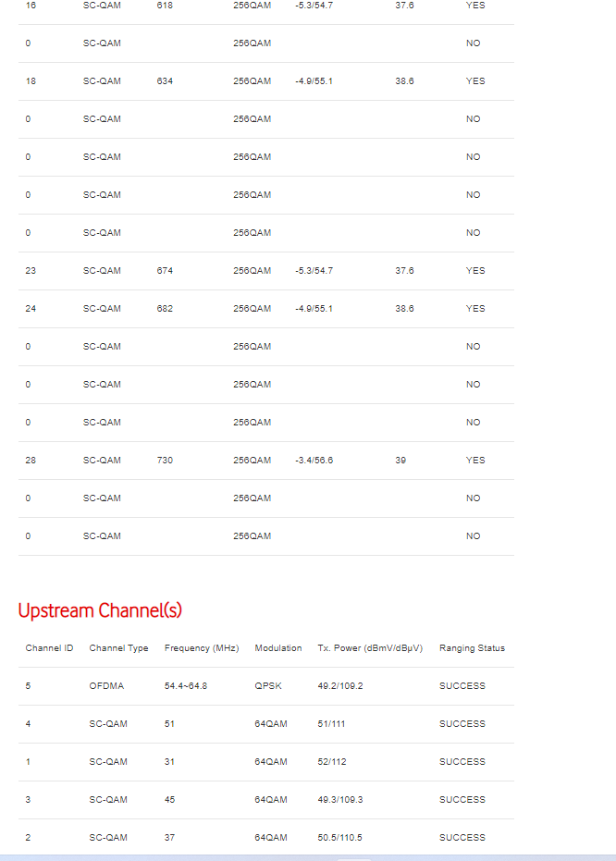Click the Frequency (MHz) column header

click(202, 648)
